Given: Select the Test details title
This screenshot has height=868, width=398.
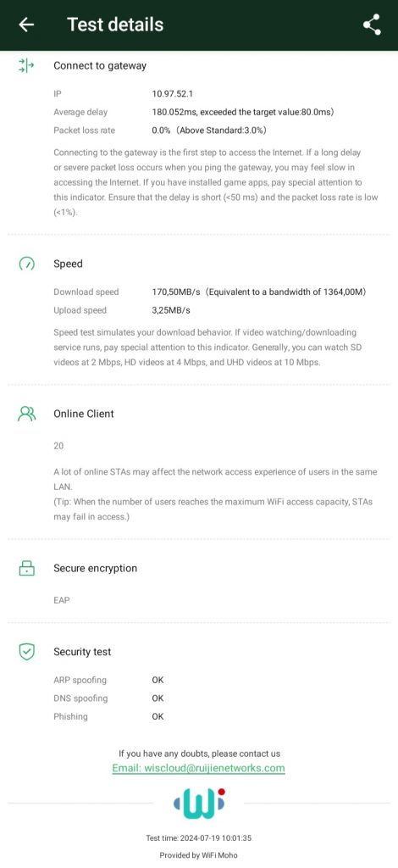Looking at the screenshot, I should click(115, 25).
